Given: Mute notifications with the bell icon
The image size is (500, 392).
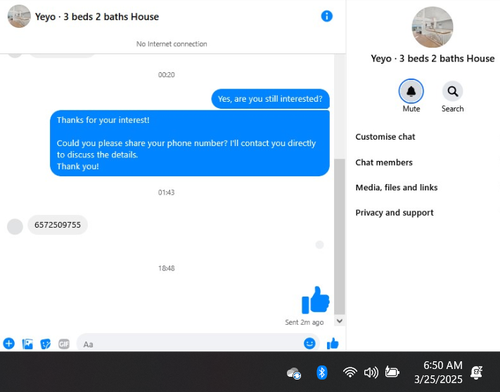Looking at the screenshot, I should (411, 91).
